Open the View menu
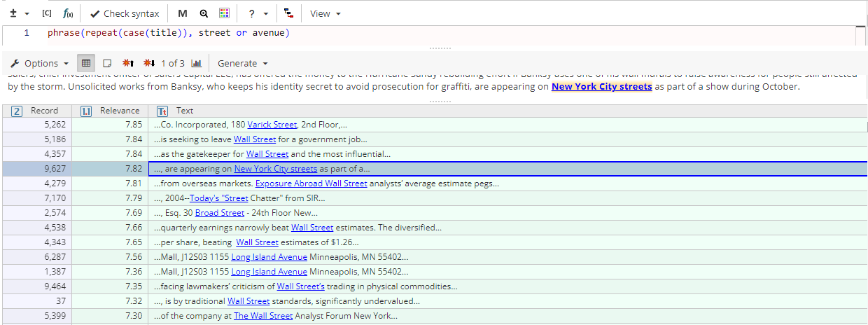Screen dimensions: 868x325 point(325,13)
